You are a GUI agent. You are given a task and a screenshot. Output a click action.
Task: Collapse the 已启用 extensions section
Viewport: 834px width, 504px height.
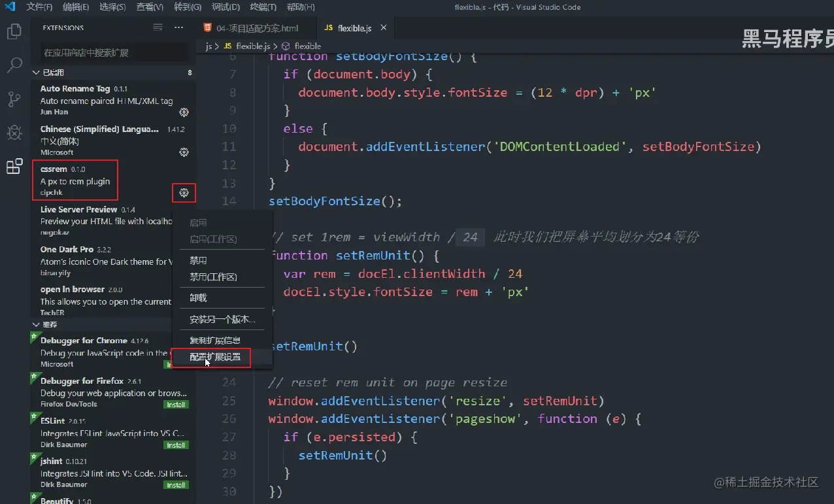pos(36,73)
